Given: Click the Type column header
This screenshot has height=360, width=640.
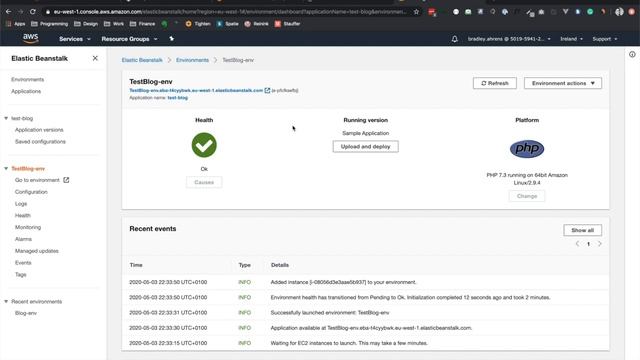Looking at the screenshot, I should pos(244,265).
